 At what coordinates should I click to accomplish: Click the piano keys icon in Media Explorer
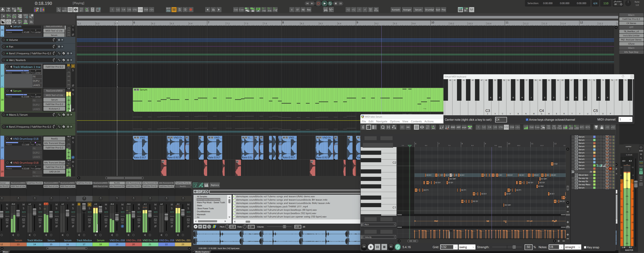pyautogui.click(x=206, y=185)
